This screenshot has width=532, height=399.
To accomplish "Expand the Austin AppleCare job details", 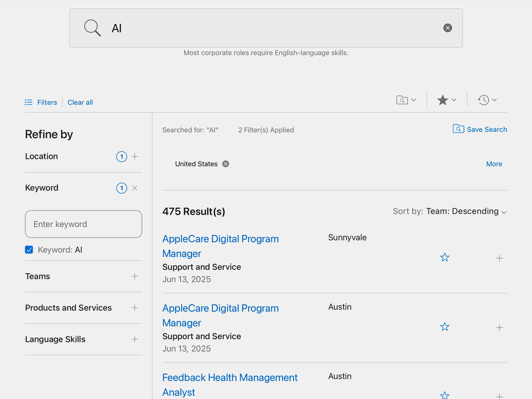I will [x=500, y=327].
